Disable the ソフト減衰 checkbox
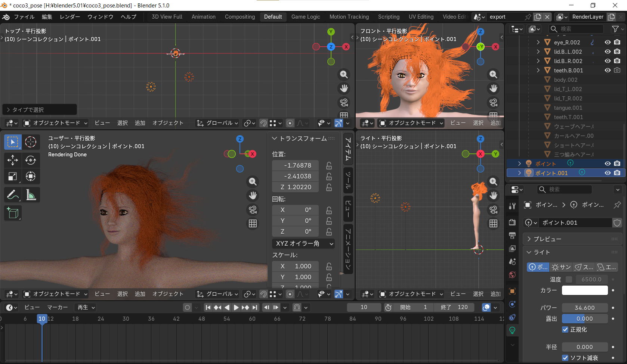Viewport: 627px width, 364px height. coord(565,358)
